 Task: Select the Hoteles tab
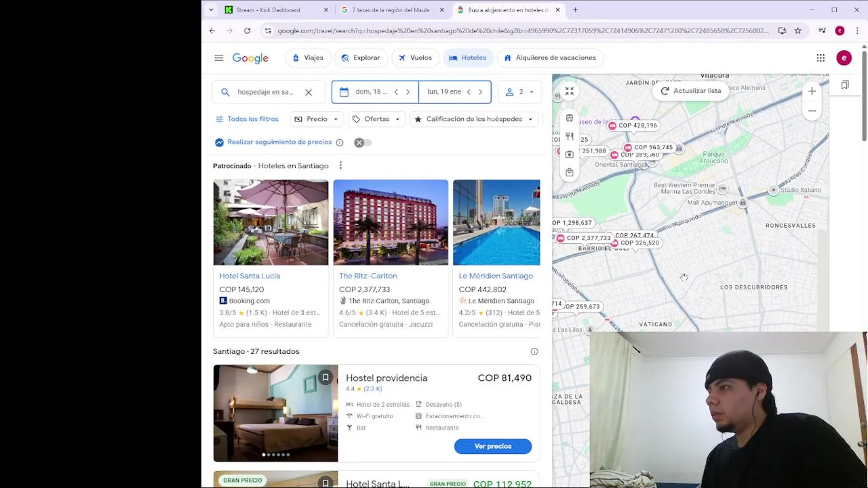(468, 58)
